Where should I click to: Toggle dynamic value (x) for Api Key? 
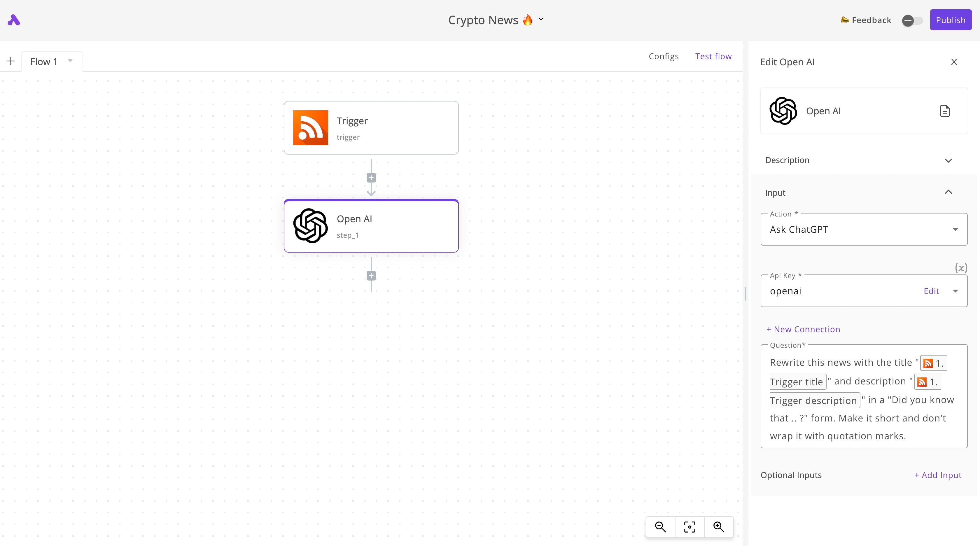click(x=961, y=267)
